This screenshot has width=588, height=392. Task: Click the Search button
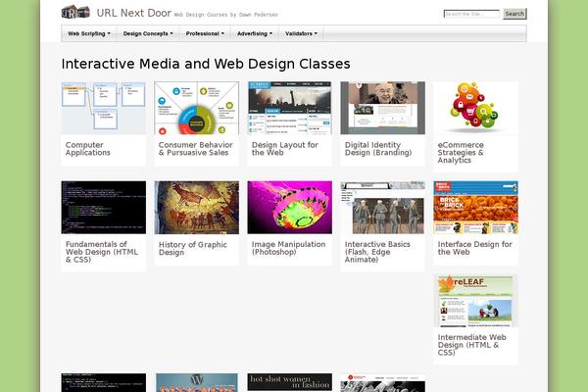[x=514, y=14]
